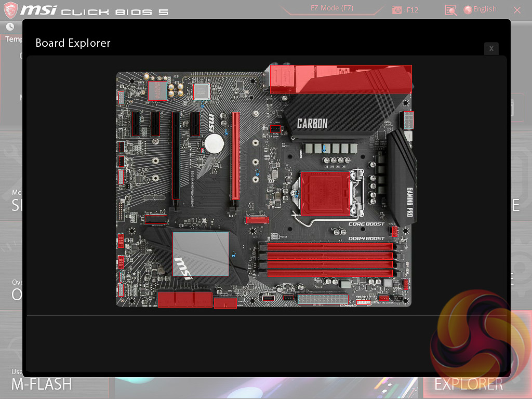
Task: Click the temperature sensor icon on VRM chokes
Action: point(324,149)
